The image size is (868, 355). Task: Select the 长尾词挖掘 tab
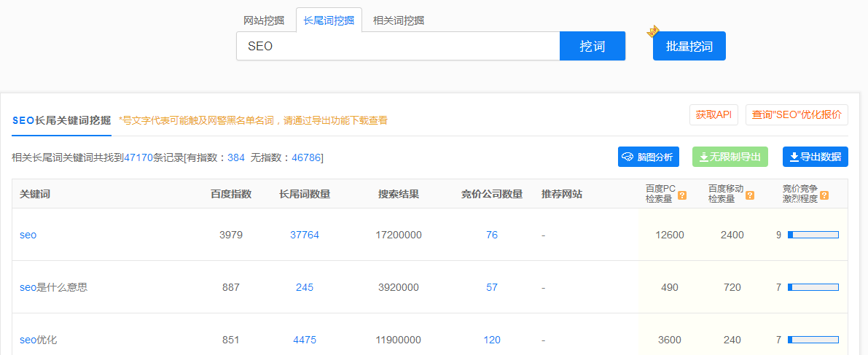point(329,20)
